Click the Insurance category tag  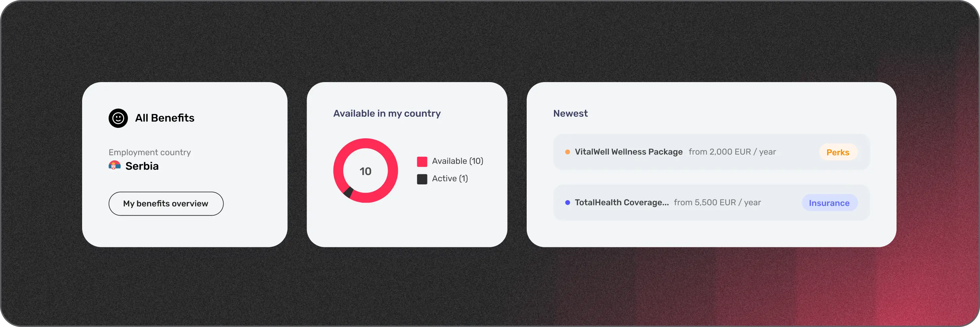click(x=829, y=203)
